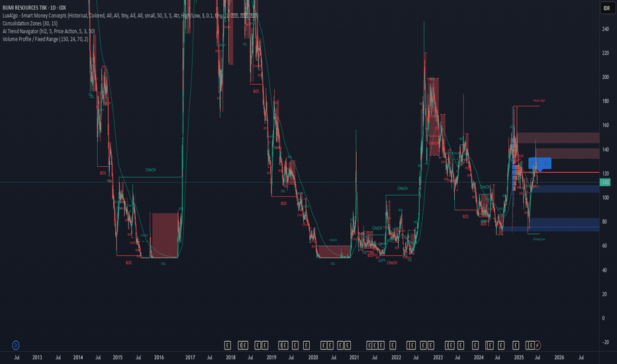This screenshot has height=364, width=617.
Task: Click the Strong Low label
Action: (539, 239)
